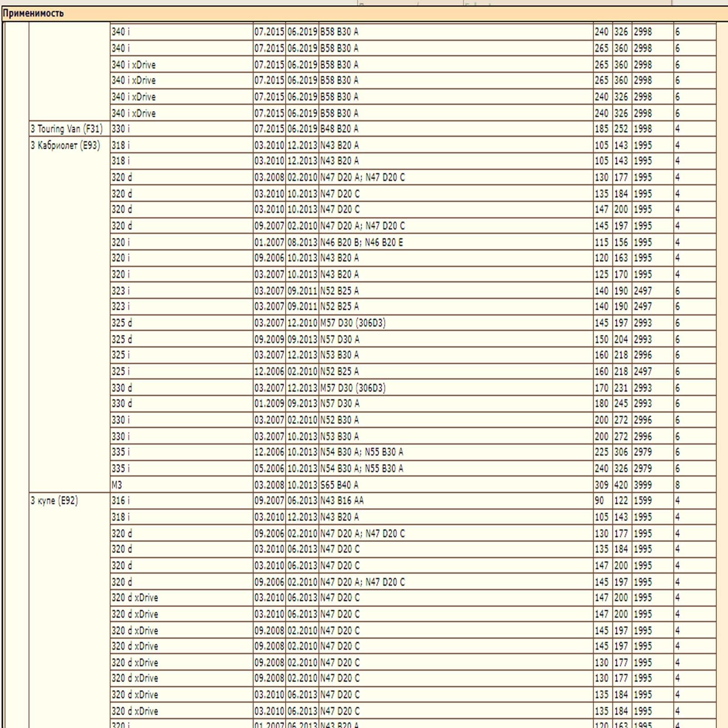Click the "231" horsepower value
The height and width of the screenshot is (728, 728).
click(621, 388)
